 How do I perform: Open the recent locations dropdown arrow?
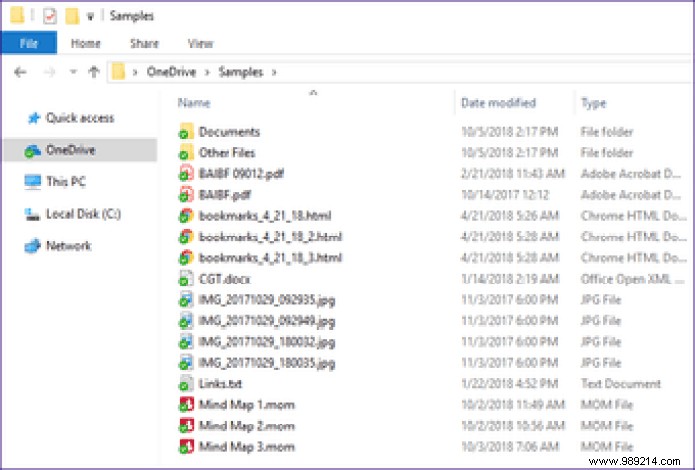point(73,72)
